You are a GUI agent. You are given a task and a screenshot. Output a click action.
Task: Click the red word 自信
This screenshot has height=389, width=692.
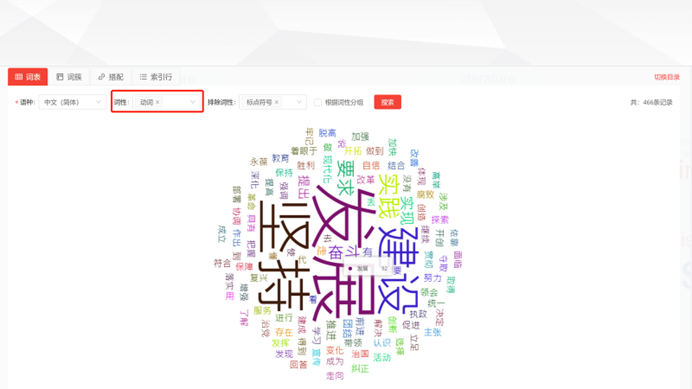[371, 165]
